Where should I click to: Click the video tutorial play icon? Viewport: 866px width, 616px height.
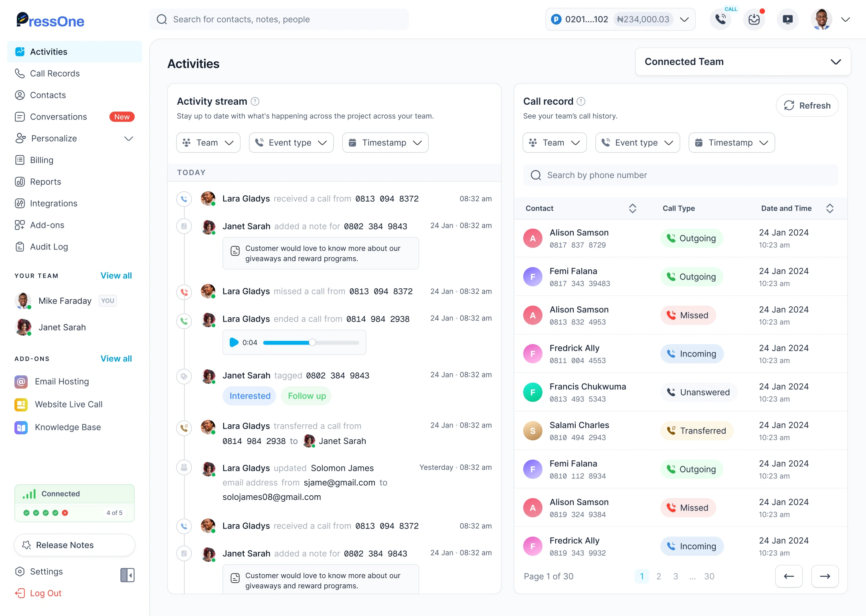(787, 19)
